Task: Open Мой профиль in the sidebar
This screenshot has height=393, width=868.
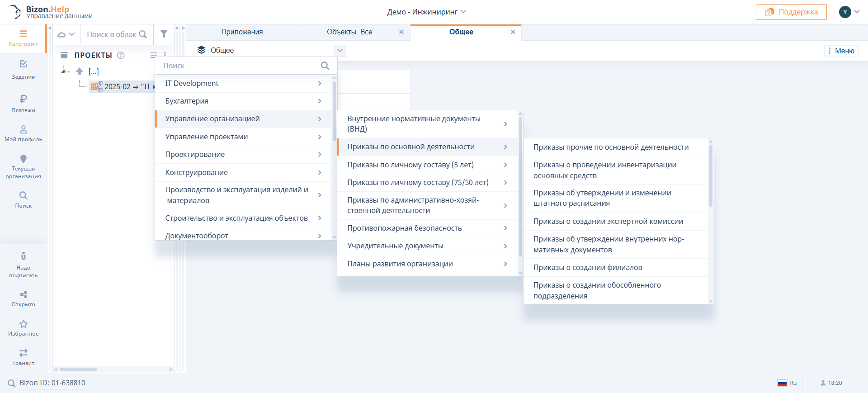Action: pos(24,130)
